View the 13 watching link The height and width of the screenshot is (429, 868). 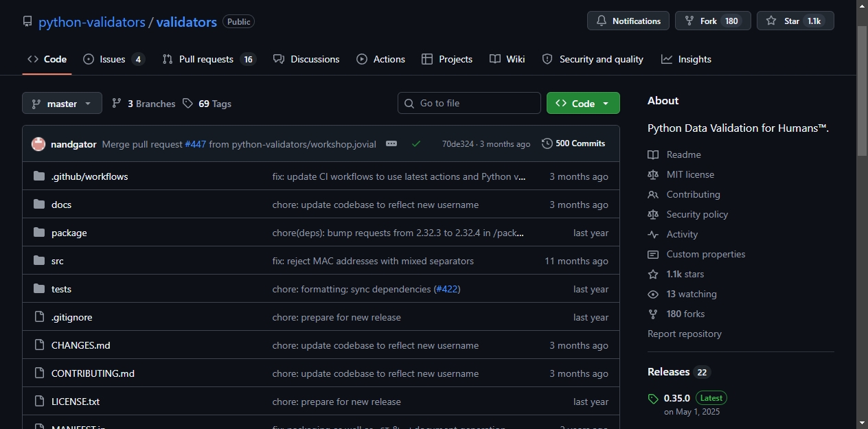click(682, 294)
